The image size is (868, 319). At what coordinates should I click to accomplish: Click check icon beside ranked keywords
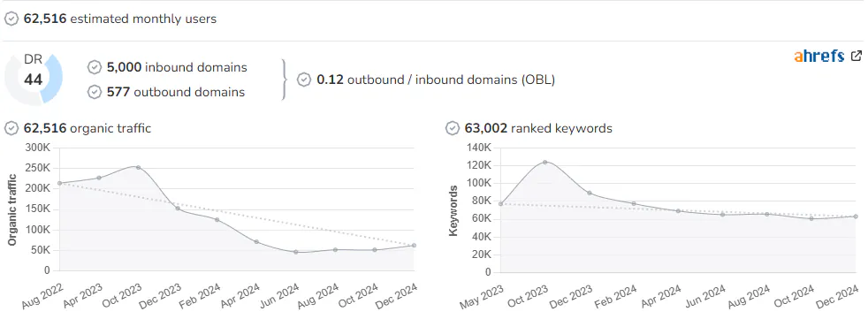[453, 128]
